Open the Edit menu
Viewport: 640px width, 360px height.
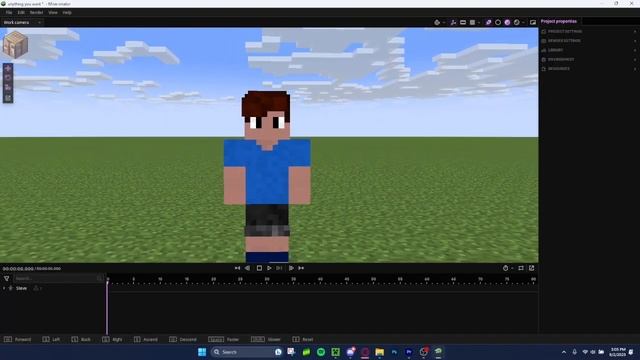(21, 13)
